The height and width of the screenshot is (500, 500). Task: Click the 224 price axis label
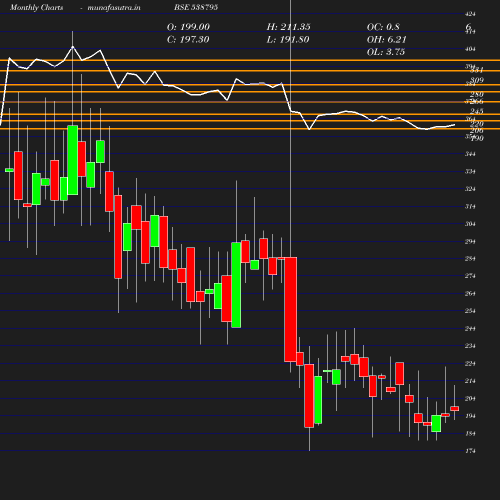pyautogui.click(x=470, y=363)
